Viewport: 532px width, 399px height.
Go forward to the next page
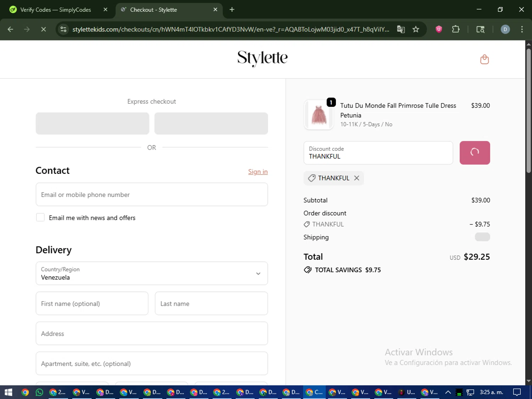(x=27, y=29)
